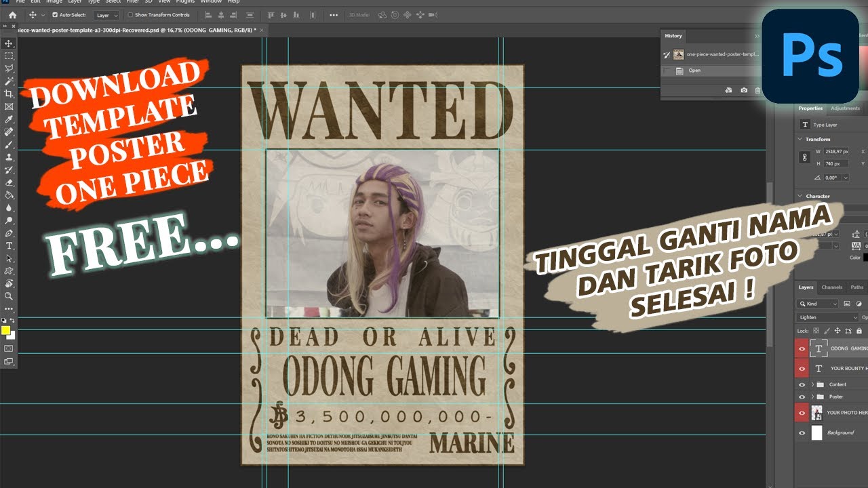Collapse the Character section in Properties
Image resolution: width=868 pixels, height=488 pixels.
click(800, 196)
